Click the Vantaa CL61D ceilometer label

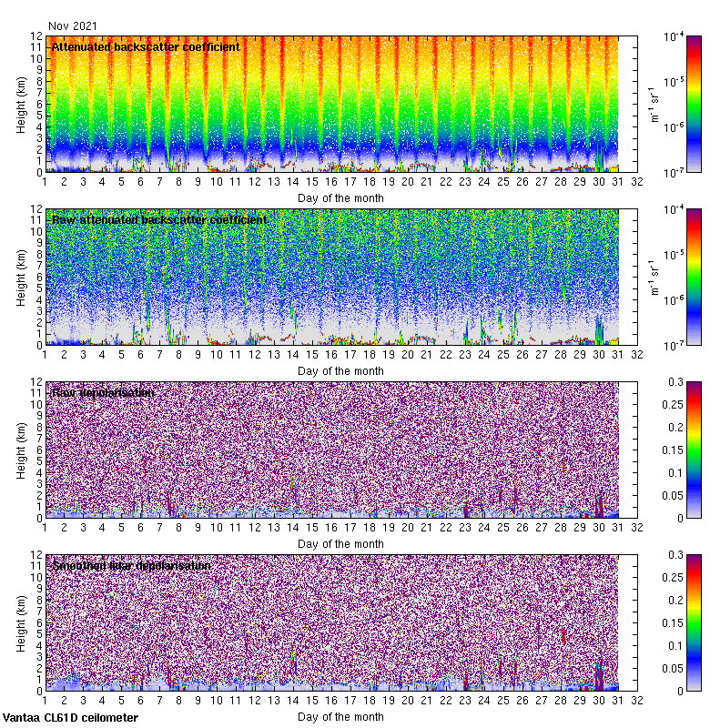click(x=70, y=718)
